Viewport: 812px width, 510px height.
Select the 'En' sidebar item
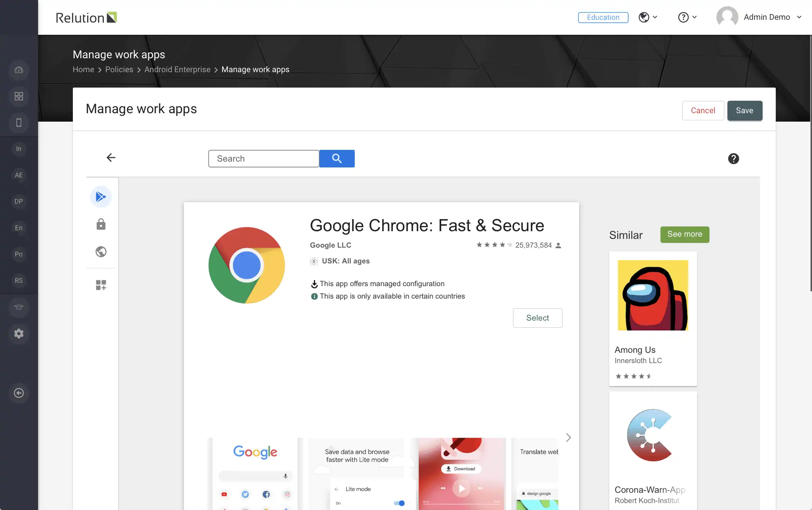19,228
